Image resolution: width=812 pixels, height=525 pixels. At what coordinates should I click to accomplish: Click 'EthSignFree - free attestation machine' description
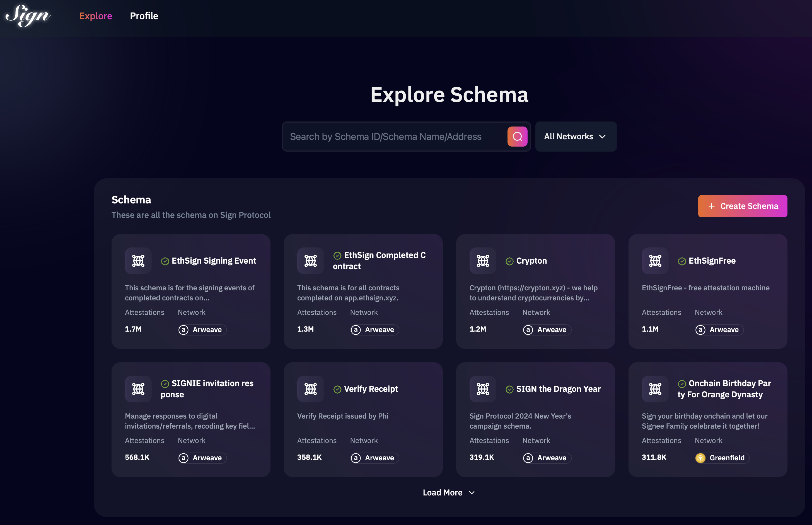(x=705, y=288)
